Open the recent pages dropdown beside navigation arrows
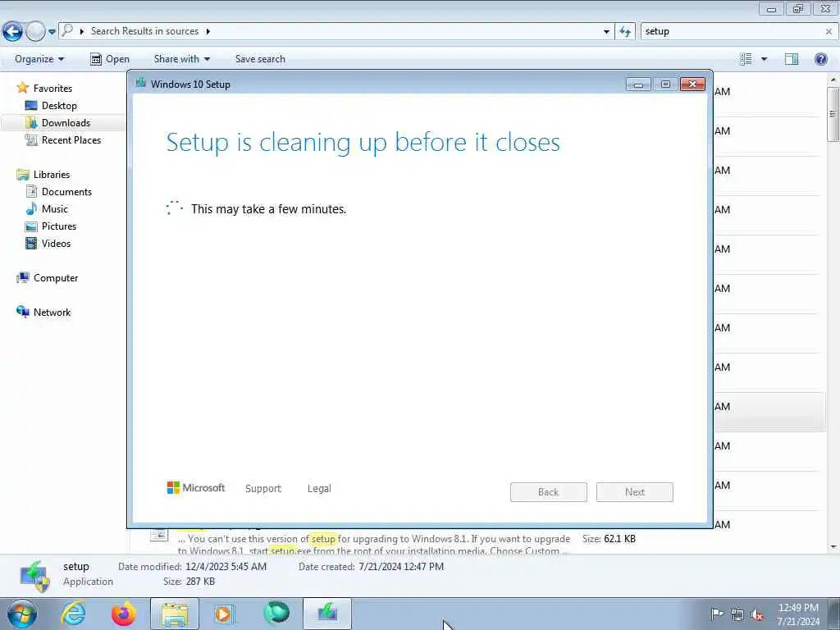 tap(52, 32)
